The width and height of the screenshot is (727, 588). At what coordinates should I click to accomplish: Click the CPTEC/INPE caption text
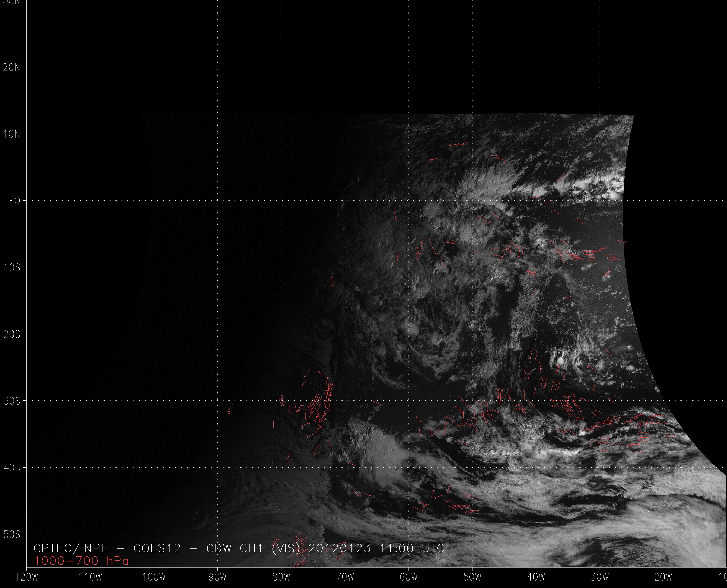click(71, 548)
